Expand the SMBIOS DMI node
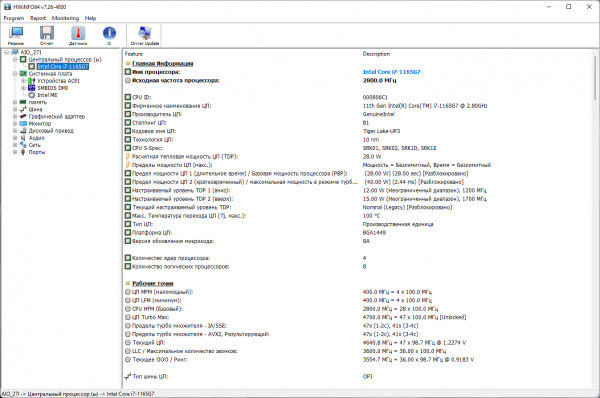The width and height of the screenshot is (600, 398). [23, 88]
